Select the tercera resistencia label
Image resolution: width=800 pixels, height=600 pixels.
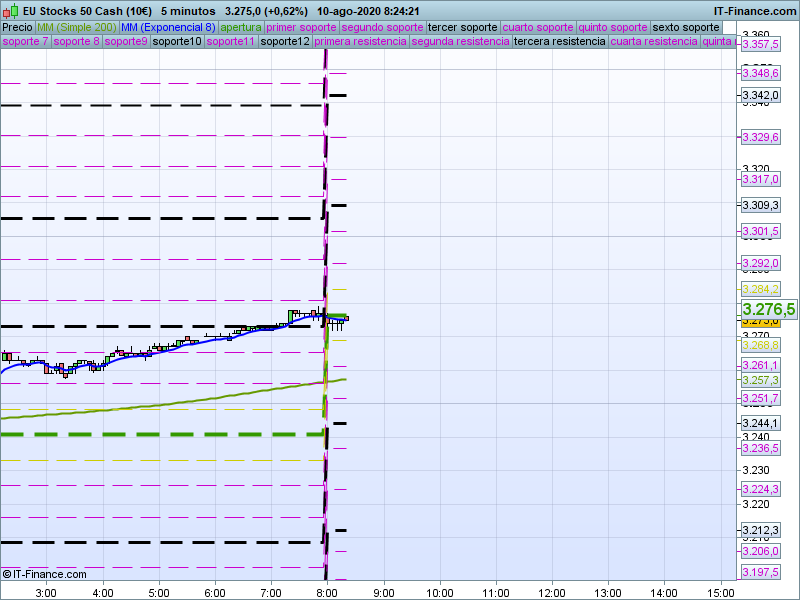[x=559, y=42]
